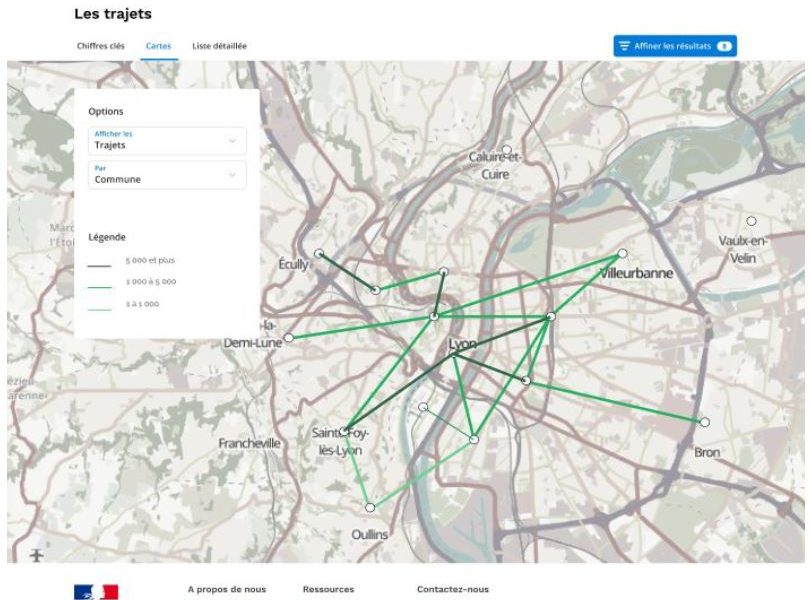
Task: Click the airplane marker on the map
Action: 38,554
